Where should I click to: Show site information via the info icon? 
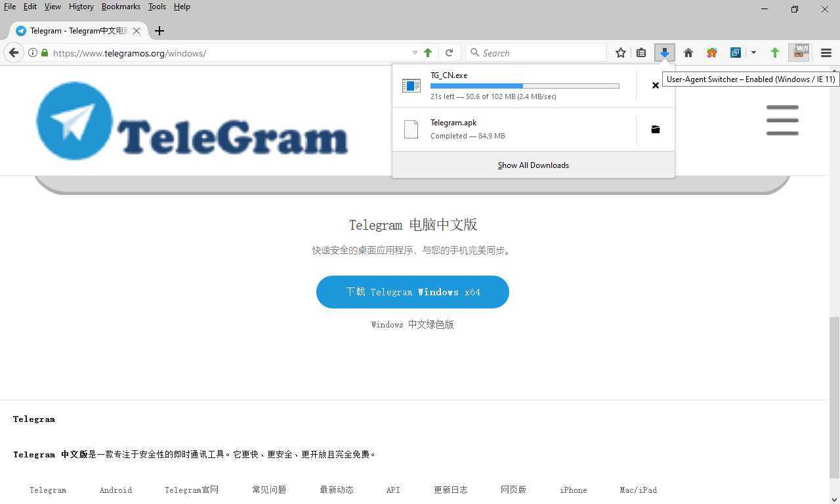(33, 53)
